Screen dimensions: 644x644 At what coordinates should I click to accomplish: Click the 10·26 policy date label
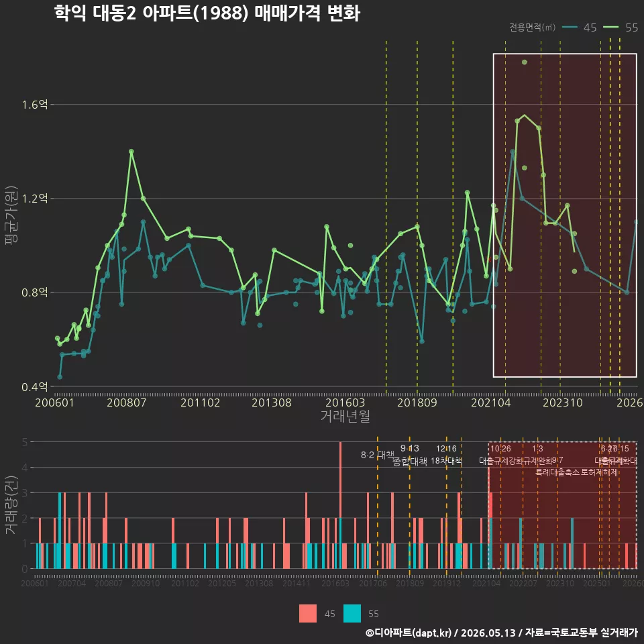click(500, 449)
